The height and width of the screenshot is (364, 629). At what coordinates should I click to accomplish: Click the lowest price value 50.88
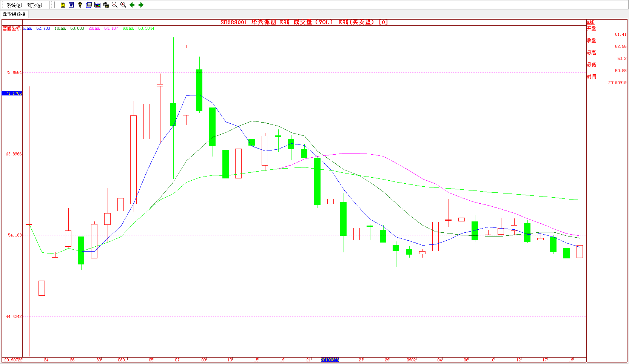click(x=621, y=71)
